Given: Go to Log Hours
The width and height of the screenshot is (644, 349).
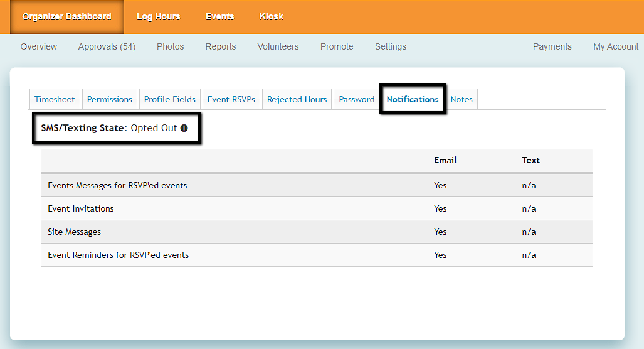Looking at the screenshot, I should coord(158,16).
